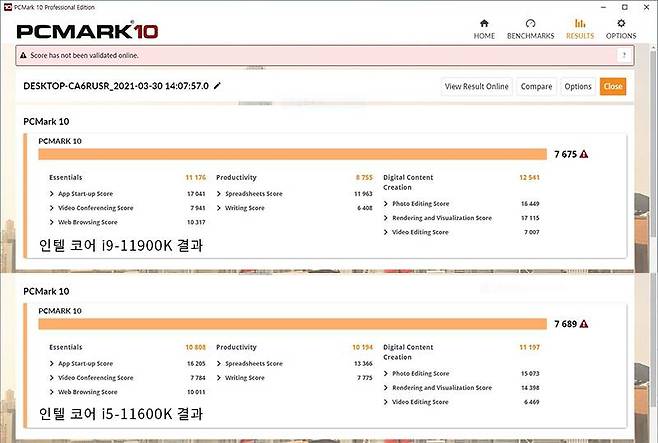Expand Photo Editing Score in i5-11600K result
The height and width of the screenshot is (443, 658).
click(386, 374)
